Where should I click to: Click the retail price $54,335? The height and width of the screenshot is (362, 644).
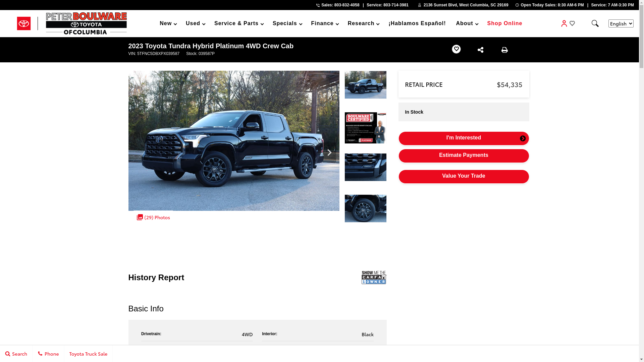pos(509,84)
